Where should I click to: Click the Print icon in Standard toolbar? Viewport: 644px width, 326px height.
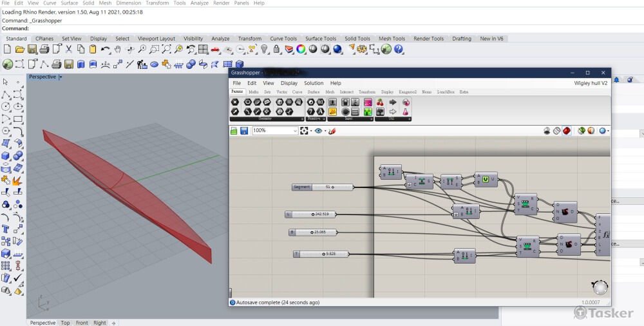[x=44, y=50]
